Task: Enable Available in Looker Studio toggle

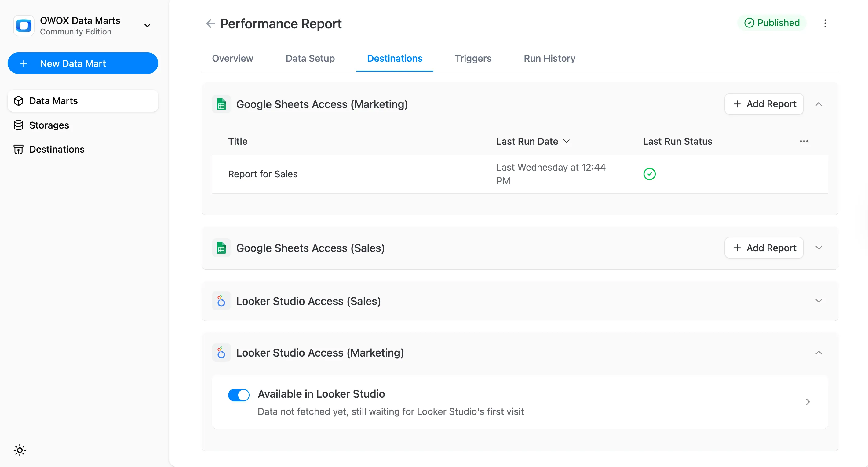Action: point(239,395)
